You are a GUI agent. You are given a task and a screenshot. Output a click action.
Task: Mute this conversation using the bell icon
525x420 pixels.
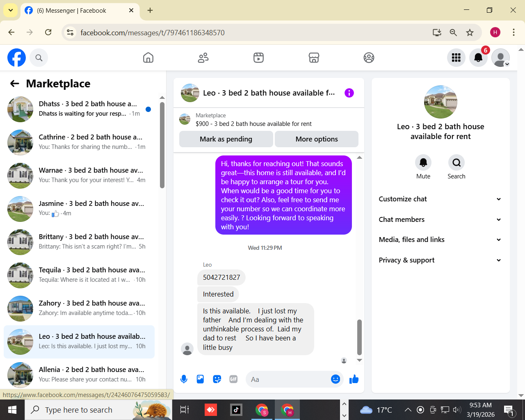[x=423, y=162]
